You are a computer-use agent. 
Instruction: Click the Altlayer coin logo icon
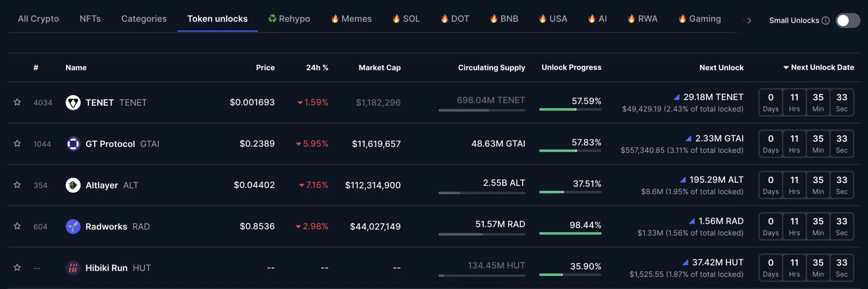click(73, 185)
